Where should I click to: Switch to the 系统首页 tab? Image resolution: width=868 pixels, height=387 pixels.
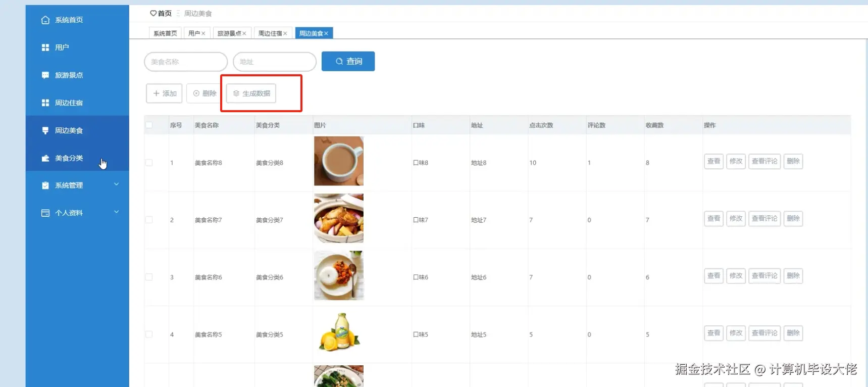165,33
